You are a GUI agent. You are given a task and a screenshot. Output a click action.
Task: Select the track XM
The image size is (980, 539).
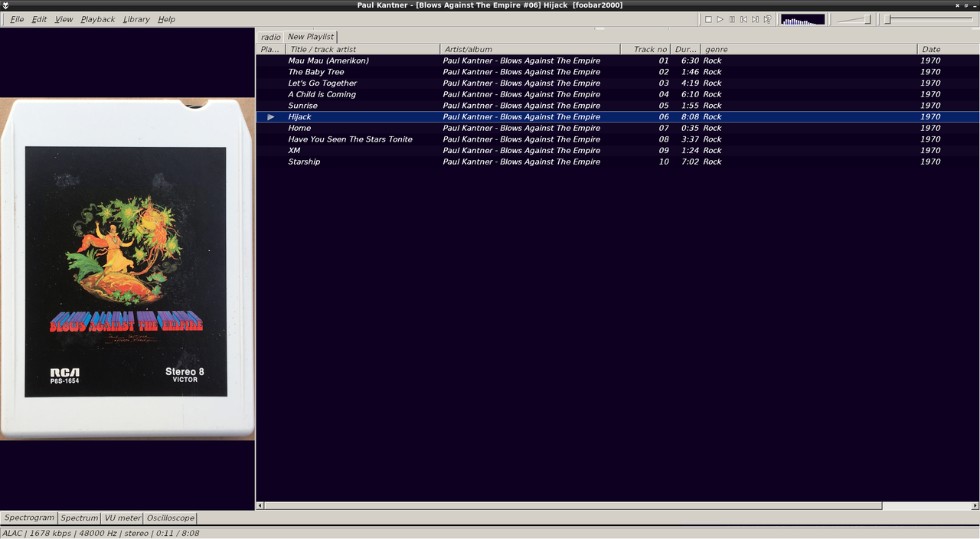(618, 150)
